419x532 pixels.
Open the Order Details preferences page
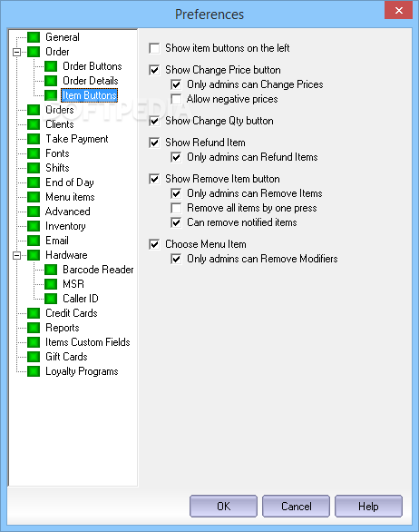pyautogui.click(x=91, y=81)
